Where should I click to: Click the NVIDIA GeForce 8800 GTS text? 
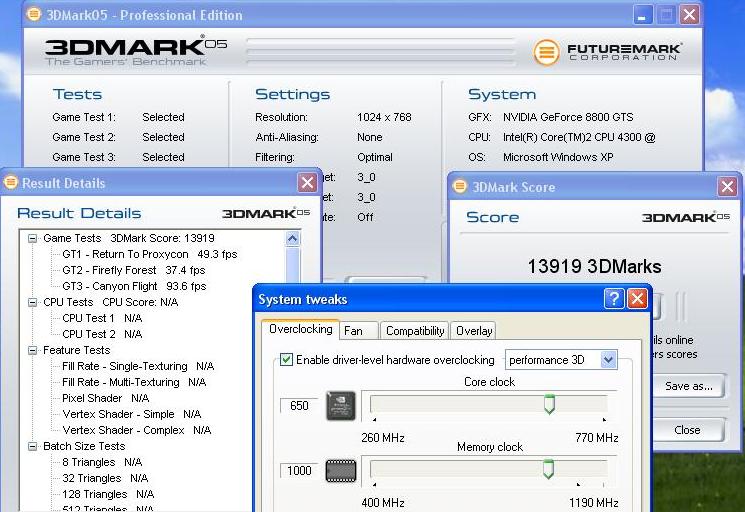click(x=568, y=117)
